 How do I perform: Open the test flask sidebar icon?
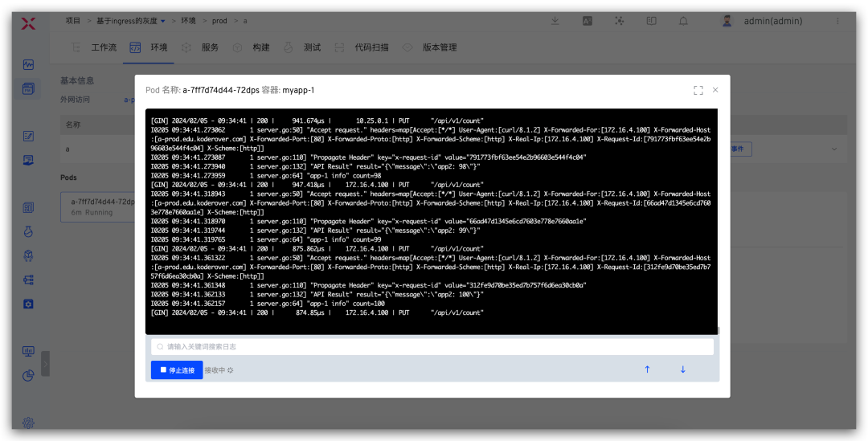click(x=28, y=232)
